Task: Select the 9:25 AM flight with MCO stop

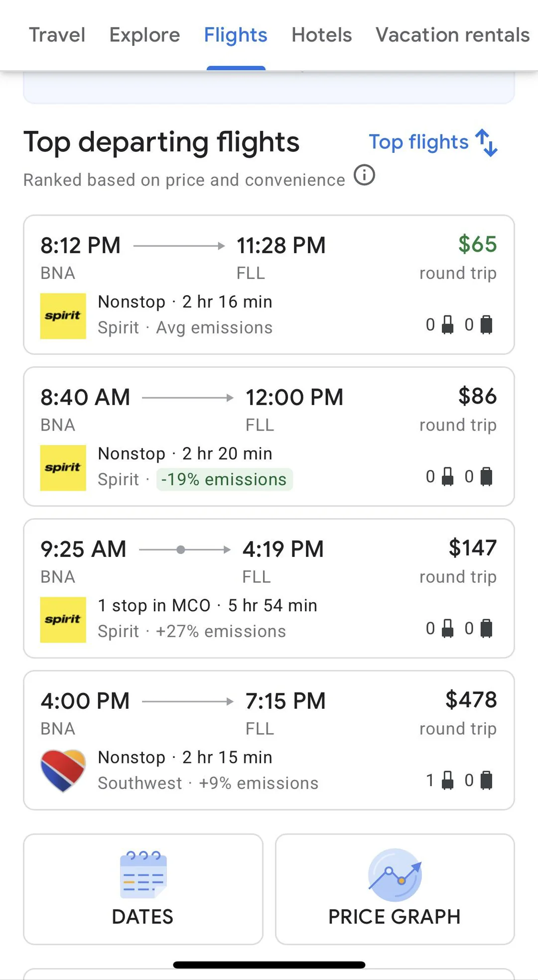Action: [269, 588]
